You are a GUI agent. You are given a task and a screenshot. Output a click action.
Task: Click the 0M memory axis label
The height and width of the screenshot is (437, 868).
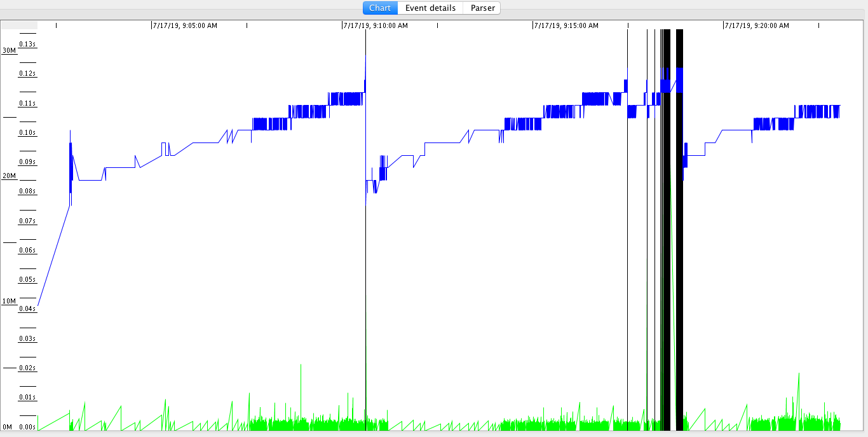(9, 427)
